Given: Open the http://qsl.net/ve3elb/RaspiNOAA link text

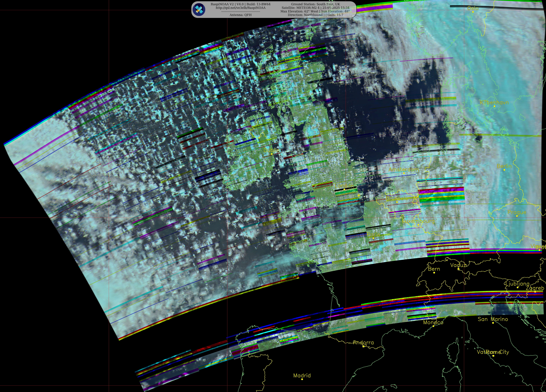Looking at the screenshot, I should (x=240, y=8).
